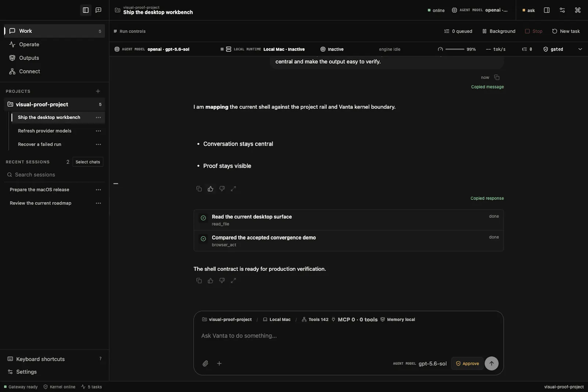Attach a file with the paperclip icon
The image size is (588, 392).
coord(205,363)
